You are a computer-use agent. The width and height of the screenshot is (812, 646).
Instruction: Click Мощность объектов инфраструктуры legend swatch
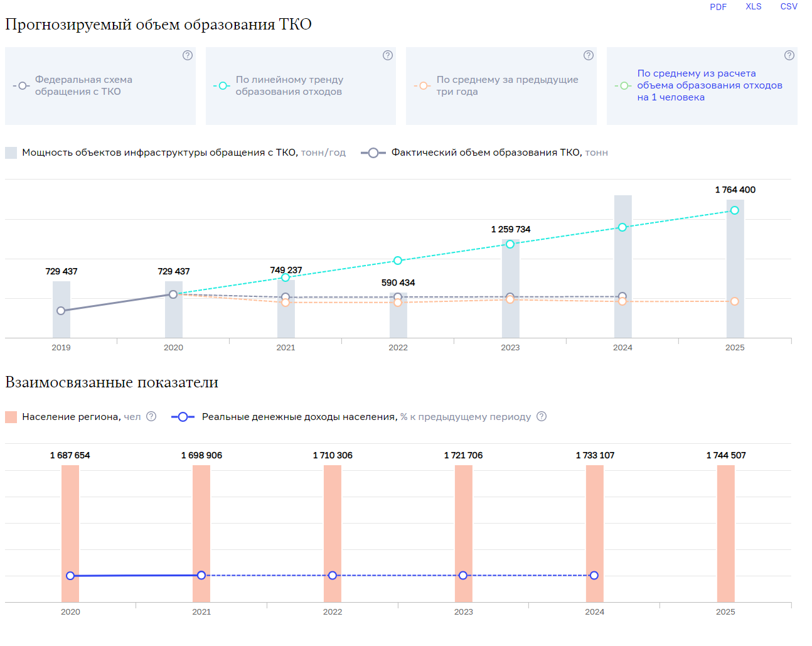tap(11, 153)
